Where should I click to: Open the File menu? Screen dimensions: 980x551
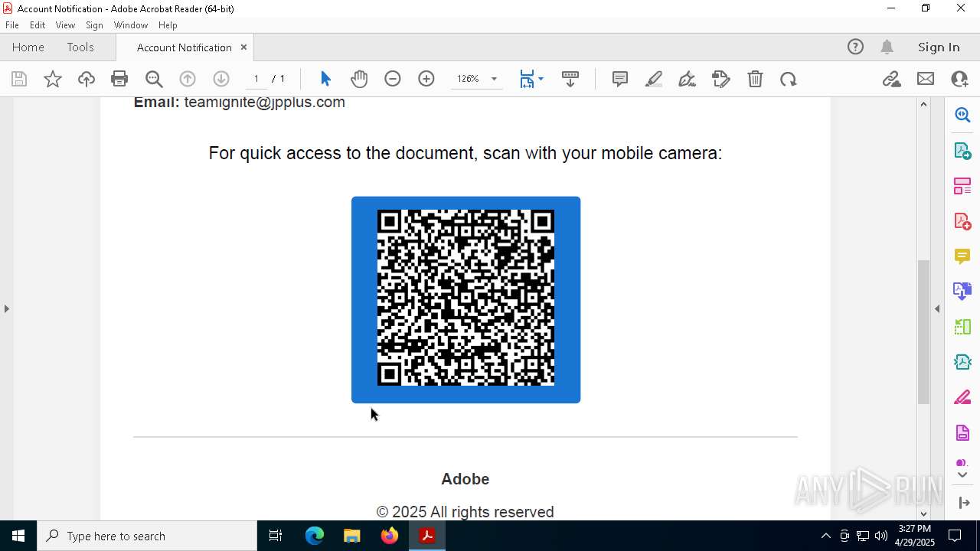(x=12, y=25)
